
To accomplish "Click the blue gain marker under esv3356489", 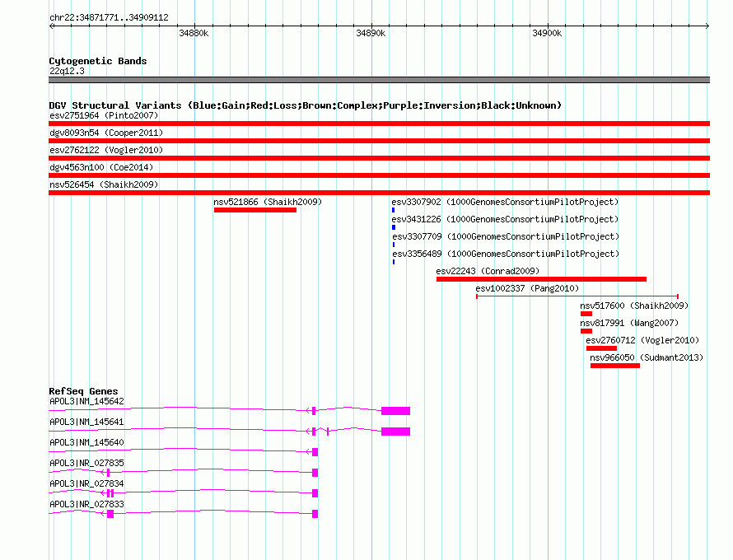I will pos(394,262).
